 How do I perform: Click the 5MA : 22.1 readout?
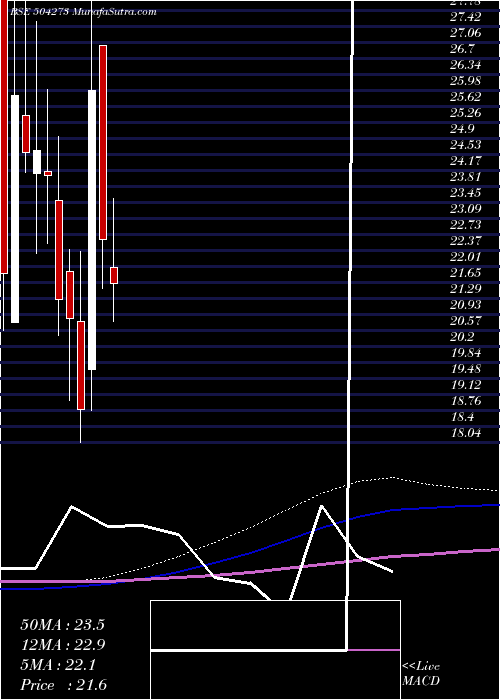(58, 666)
